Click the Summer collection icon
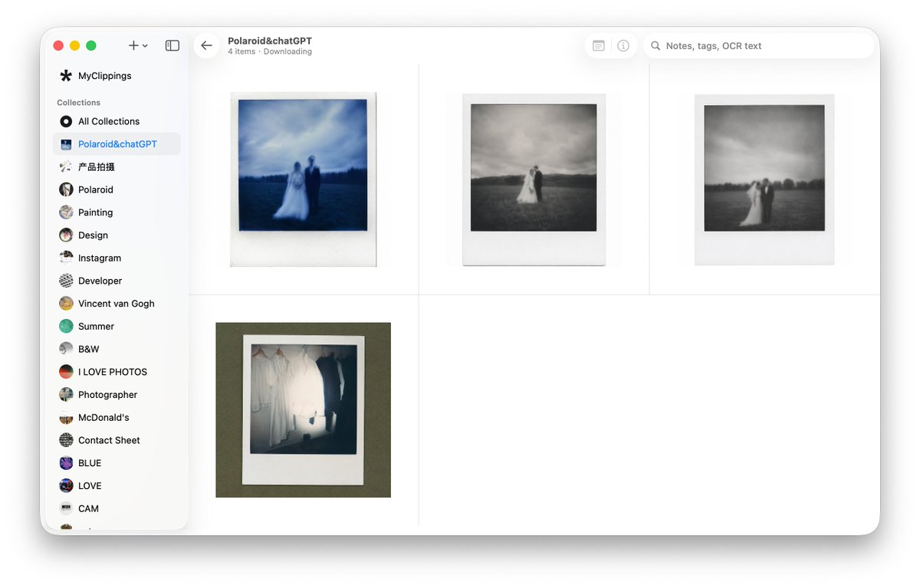The height and width of the screenshot is (588, 920). [x=66, y=327]
